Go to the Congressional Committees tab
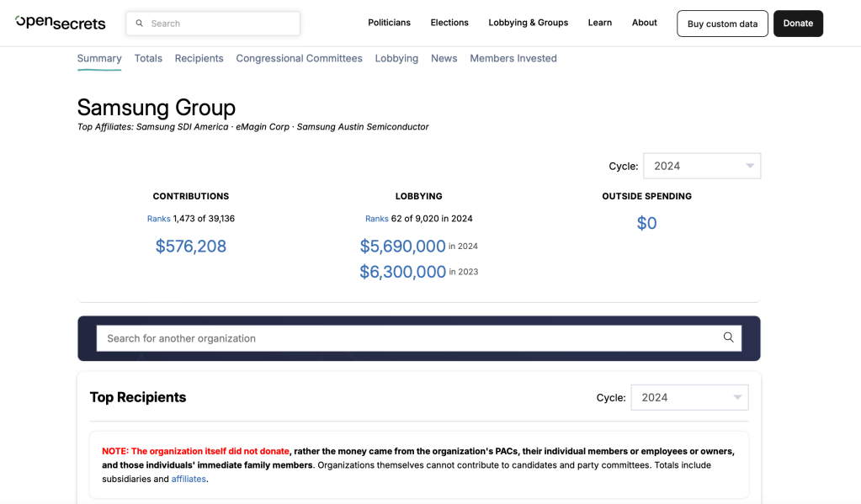This screenshot has height=504, width=861. pyautogui.click(x=299, y=58)
